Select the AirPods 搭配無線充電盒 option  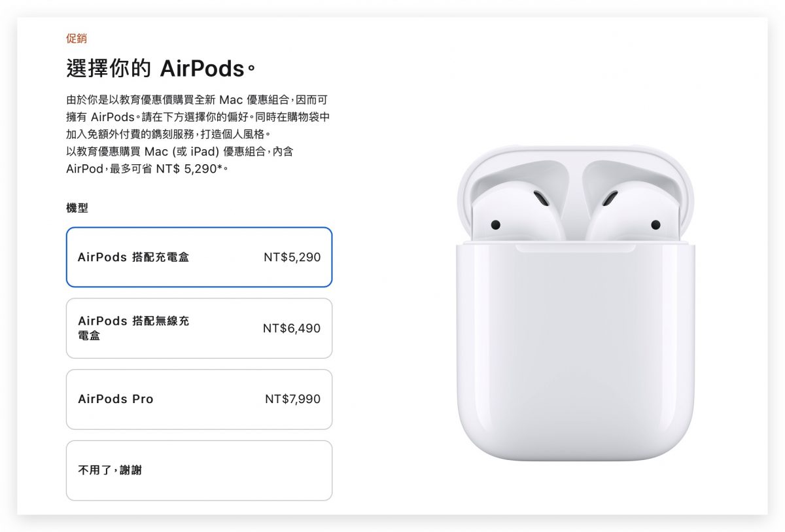[198, 328]
